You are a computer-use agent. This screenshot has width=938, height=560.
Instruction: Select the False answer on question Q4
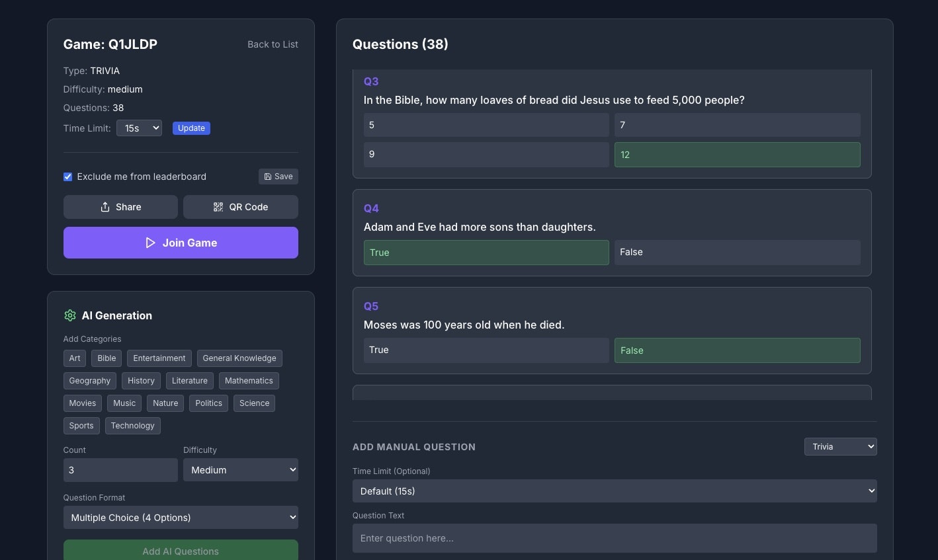736,252
